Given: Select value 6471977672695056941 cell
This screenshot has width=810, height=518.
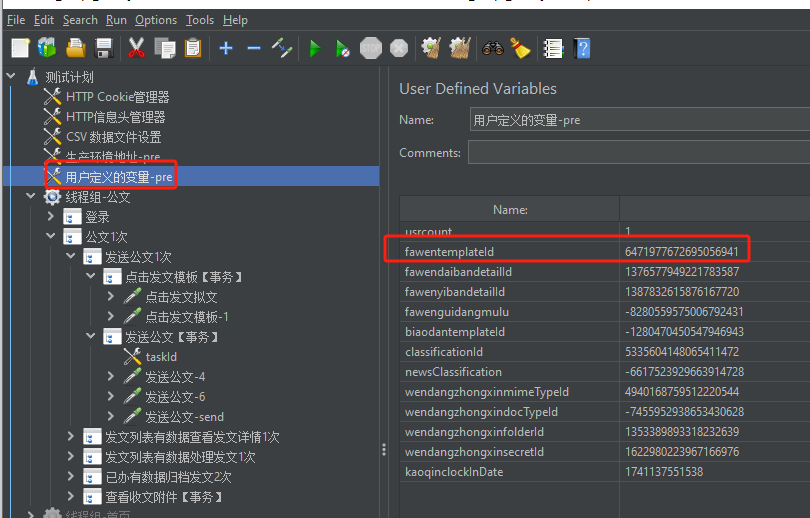Looking at the screenshot, I should pyautogui.click(x=715, y=252).
